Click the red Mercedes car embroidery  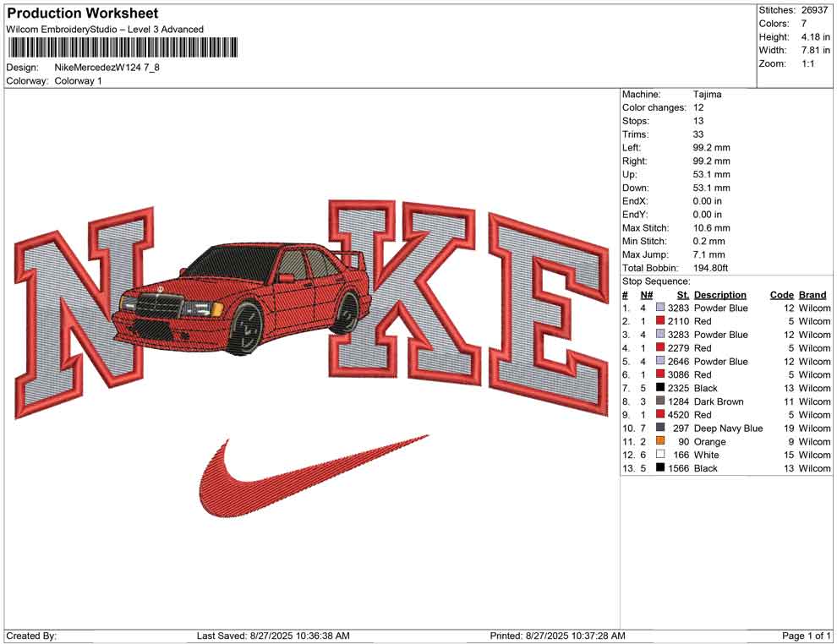(x=243, y=299)
